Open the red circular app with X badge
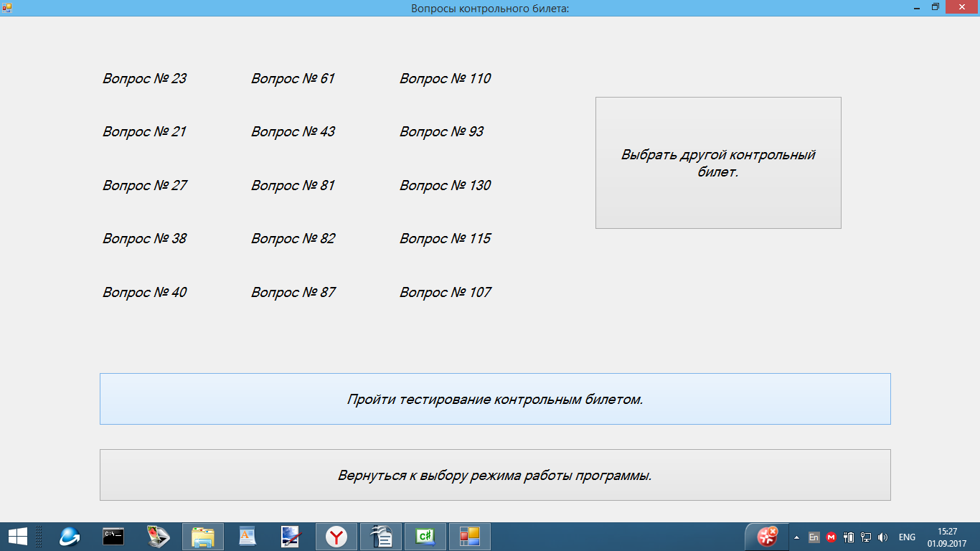 click(x=768, y=536)
